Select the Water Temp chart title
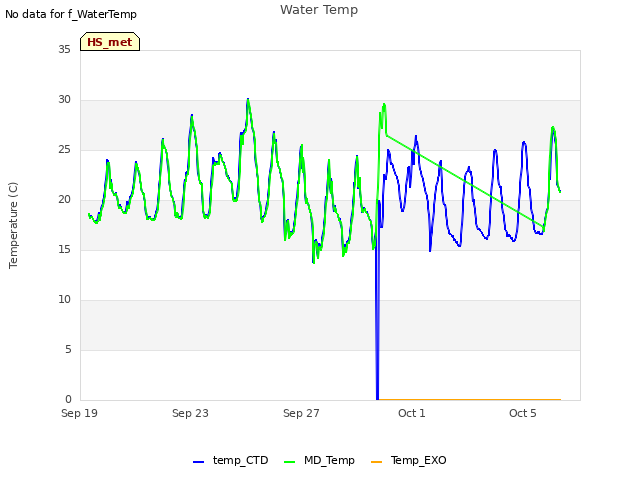The height and width of the screenshot is (480, 640). [319, 10]
